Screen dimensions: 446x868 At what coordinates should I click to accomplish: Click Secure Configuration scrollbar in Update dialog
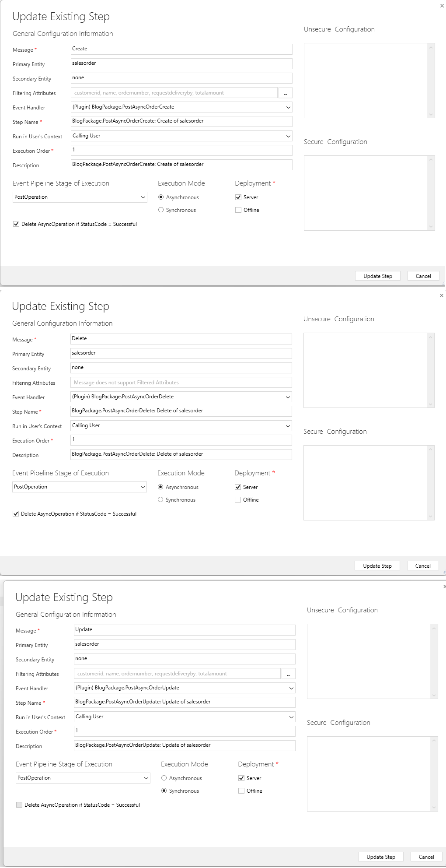[x=434, y=774]
